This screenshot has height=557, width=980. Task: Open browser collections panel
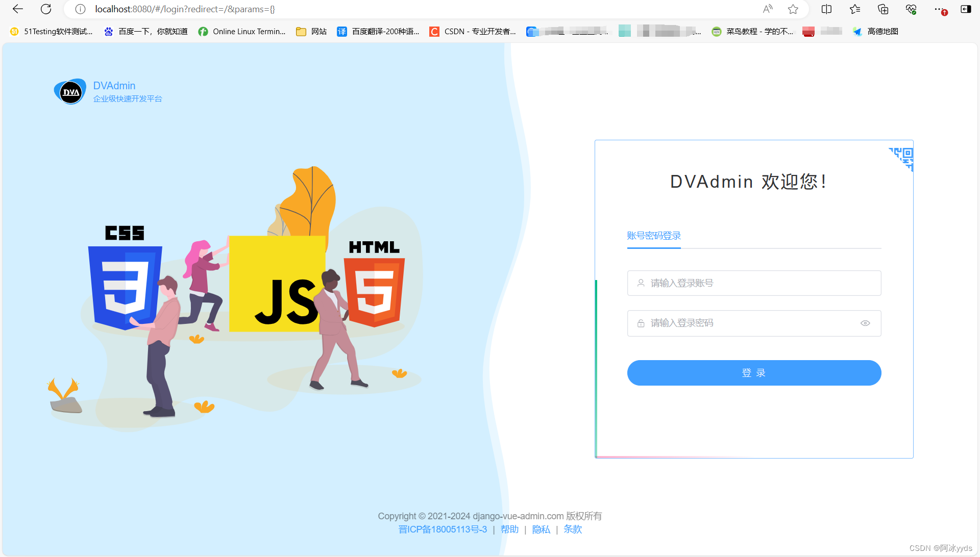(x=883, y=9)
